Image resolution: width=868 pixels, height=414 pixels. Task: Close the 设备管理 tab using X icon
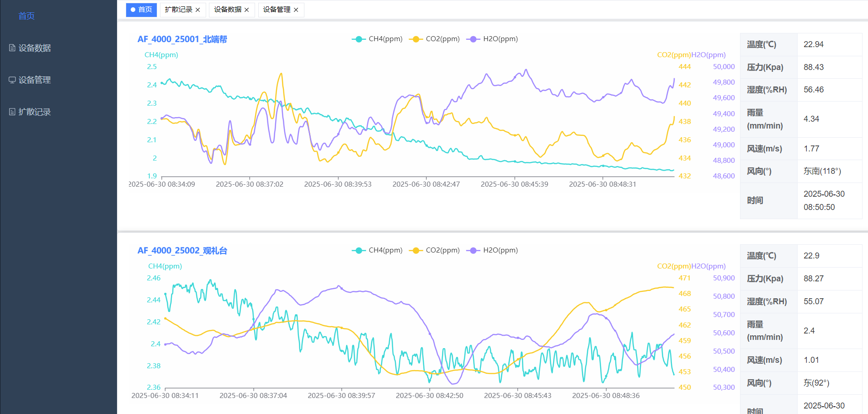296,10
